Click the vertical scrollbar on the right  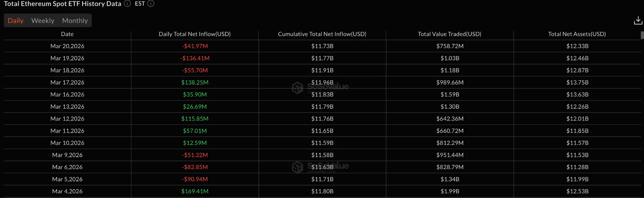click(x=641, y=36)
